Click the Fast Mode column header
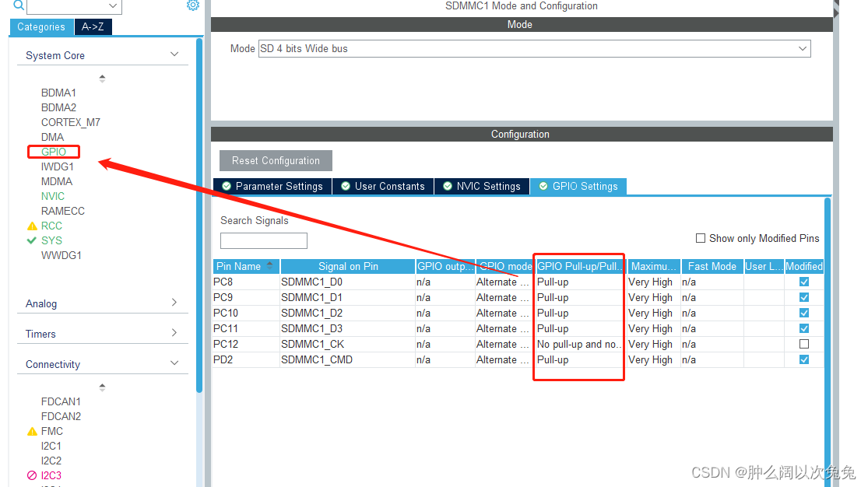The width and height of the screenshot is (868, 487). 712,266
